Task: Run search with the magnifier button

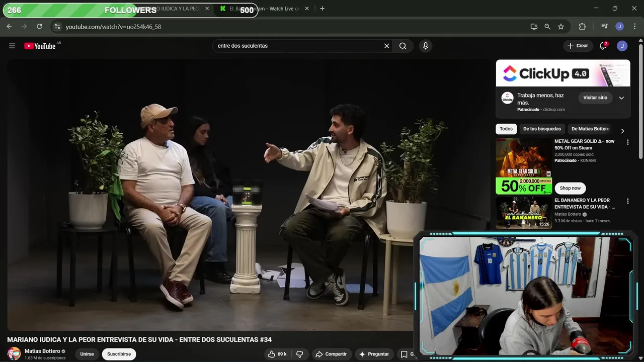Action: (x=403, y=46)
